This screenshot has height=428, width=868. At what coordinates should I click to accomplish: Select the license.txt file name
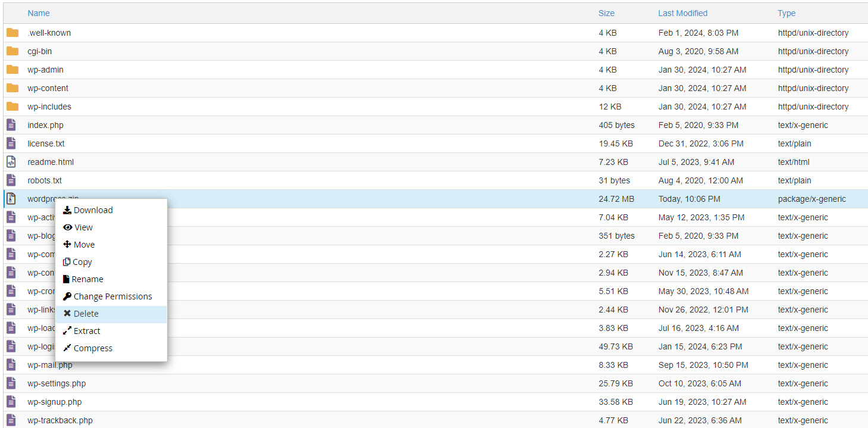pos(46,143)
